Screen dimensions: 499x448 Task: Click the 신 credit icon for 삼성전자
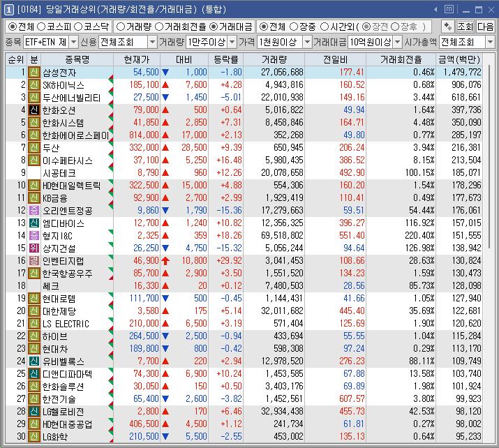pyautogui.click(x=34, y=73)
